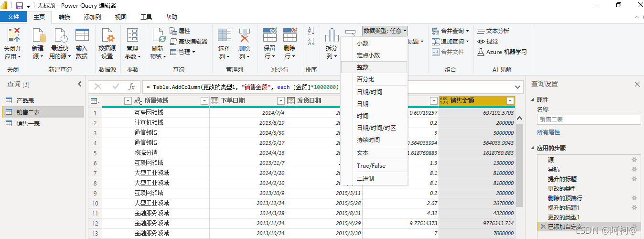Screen dimensions: 644x239
Task: Cancel the formula edit with the X icon
Action: coord(98,87)
